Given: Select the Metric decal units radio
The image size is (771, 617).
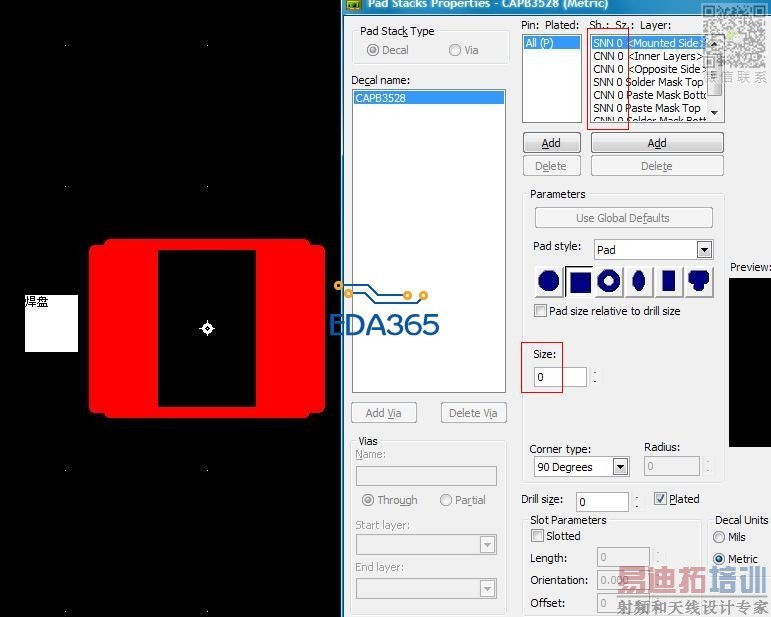Looking at the screenshot, I should click(x=719, y=559).
